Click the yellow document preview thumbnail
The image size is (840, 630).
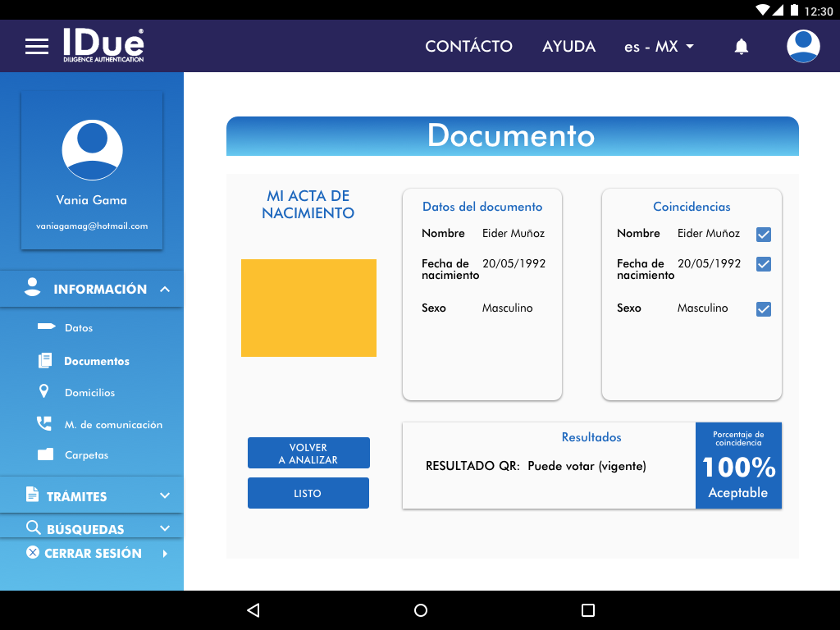[308, 308]
